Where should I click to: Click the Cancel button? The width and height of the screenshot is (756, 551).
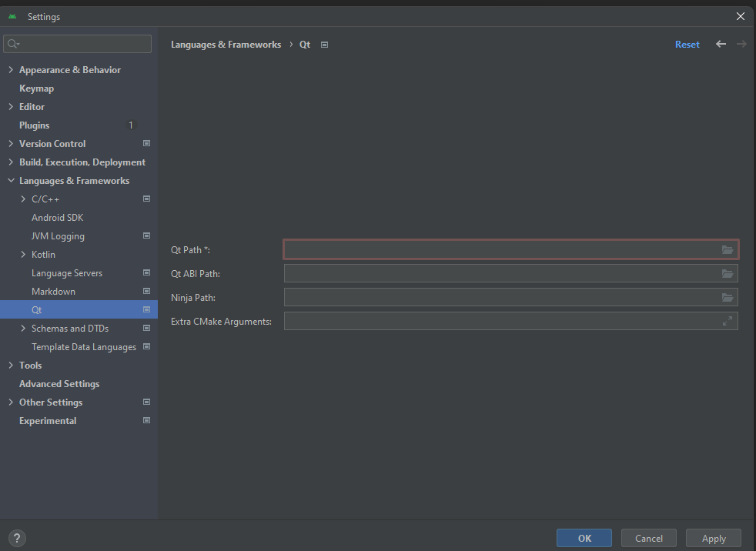coord(649,538)
